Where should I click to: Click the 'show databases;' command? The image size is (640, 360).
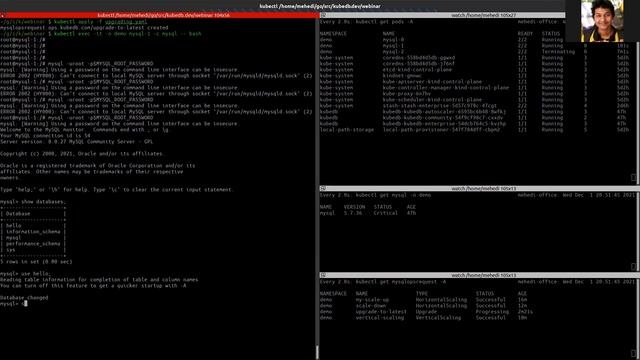pos(42,202)
